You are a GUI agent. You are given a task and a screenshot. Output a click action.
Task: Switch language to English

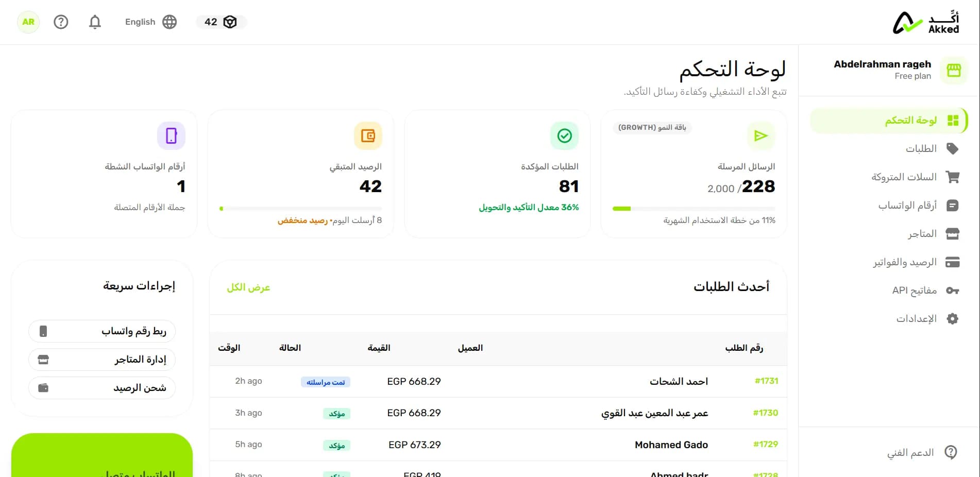tap(140, 22)
